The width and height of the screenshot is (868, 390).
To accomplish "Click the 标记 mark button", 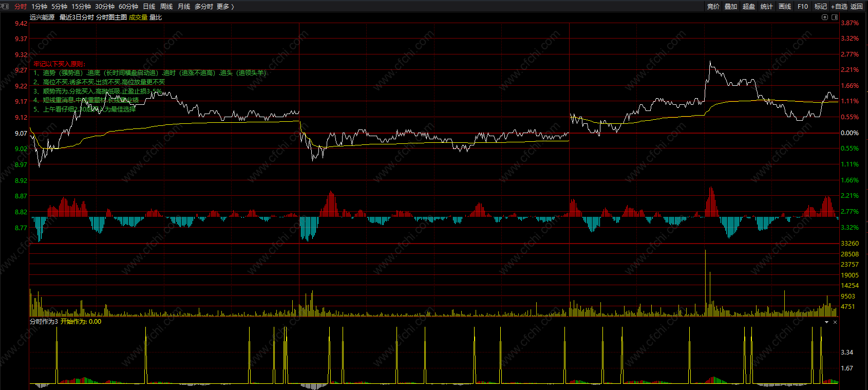I will [x=821, y=7].
